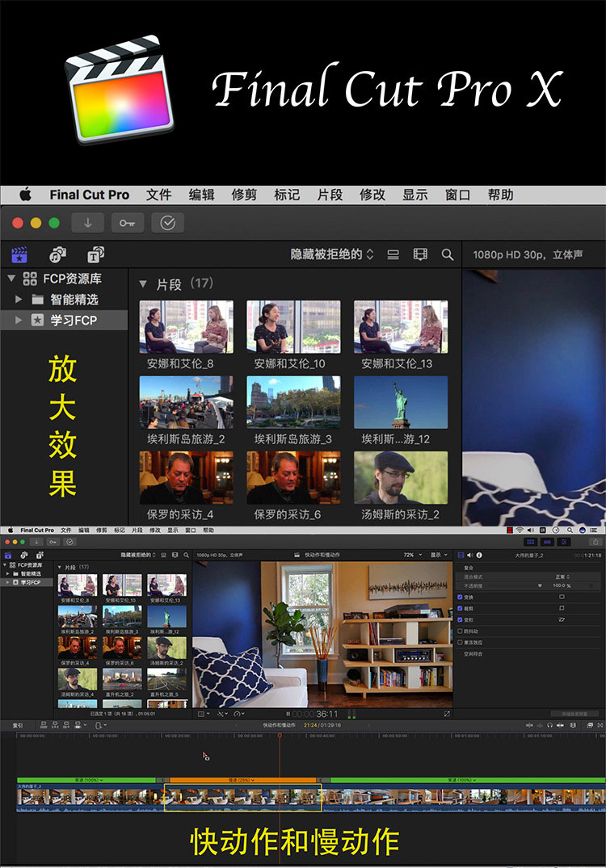Click 存储效果预置 button at inspector bottom
The width and height of the screenshot is (606, 868).
point(574,714)
